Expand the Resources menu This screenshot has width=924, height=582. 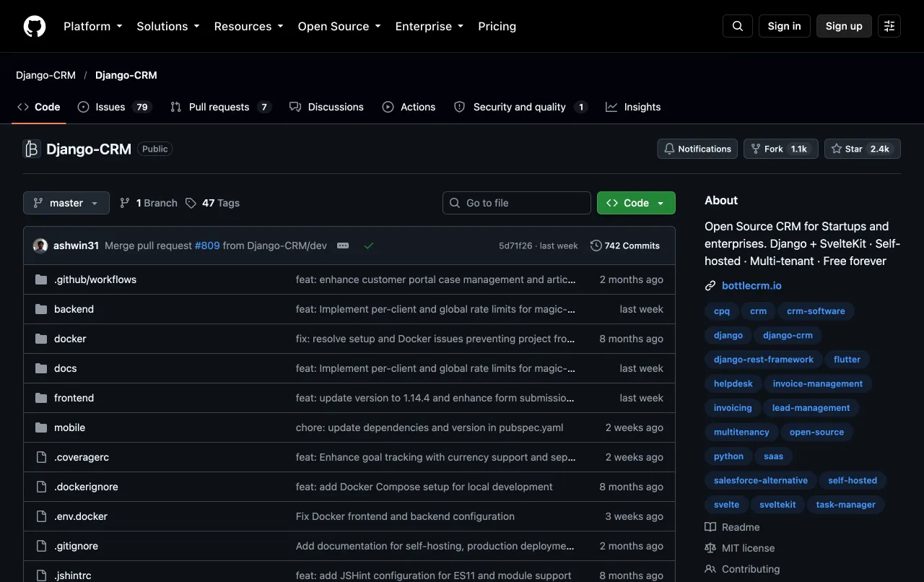pyautogui.click(x=249, y=26)
